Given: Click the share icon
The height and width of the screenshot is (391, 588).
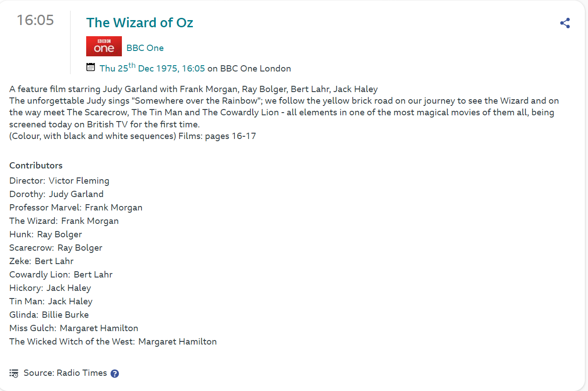Looking at the screenshot, I should (x=565, y=23).
